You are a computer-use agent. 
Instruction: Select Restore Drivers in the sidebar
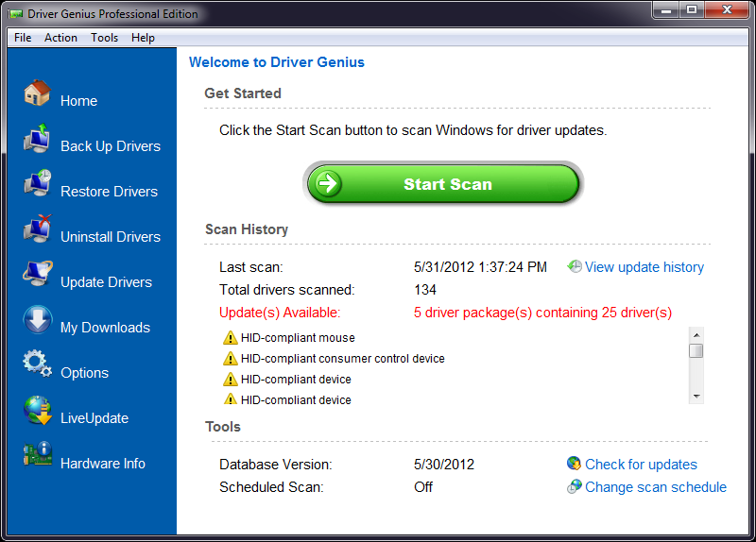pyautogui.click(x=109, y=192)
